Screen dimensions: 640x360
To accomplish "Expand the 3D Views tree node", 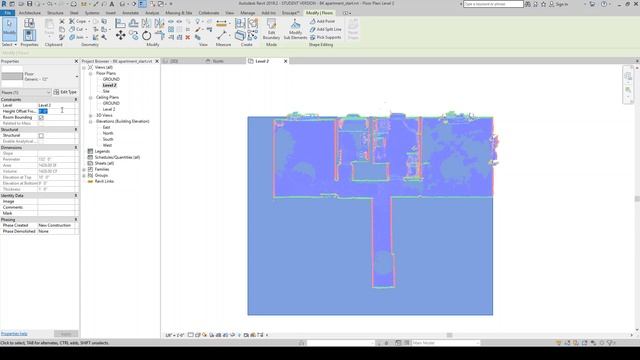I will click(91, 116).
